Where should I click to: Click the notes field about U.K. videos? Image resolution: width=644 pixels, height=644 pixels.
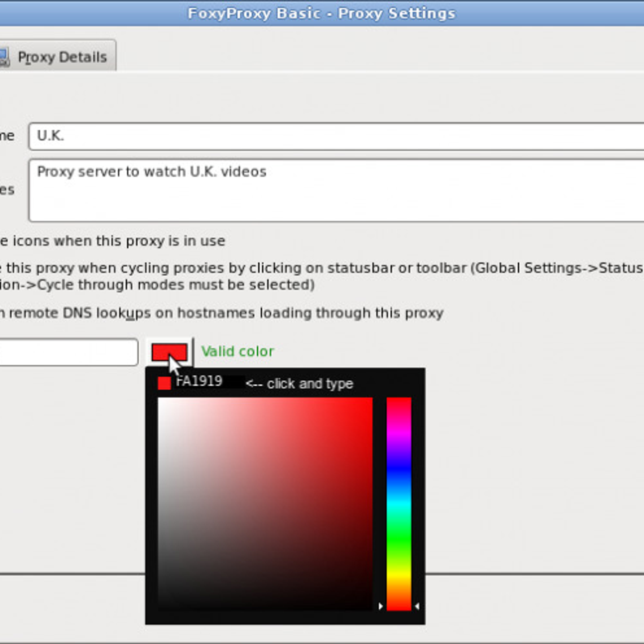(336, 190)
